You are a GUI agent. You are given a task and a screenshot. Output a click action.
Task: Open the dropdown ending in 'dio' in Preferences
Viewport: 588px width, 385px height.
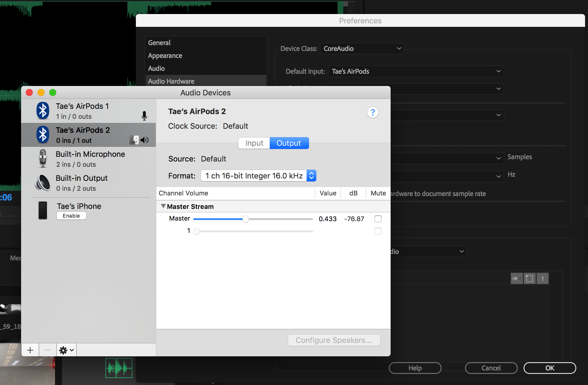429,252
